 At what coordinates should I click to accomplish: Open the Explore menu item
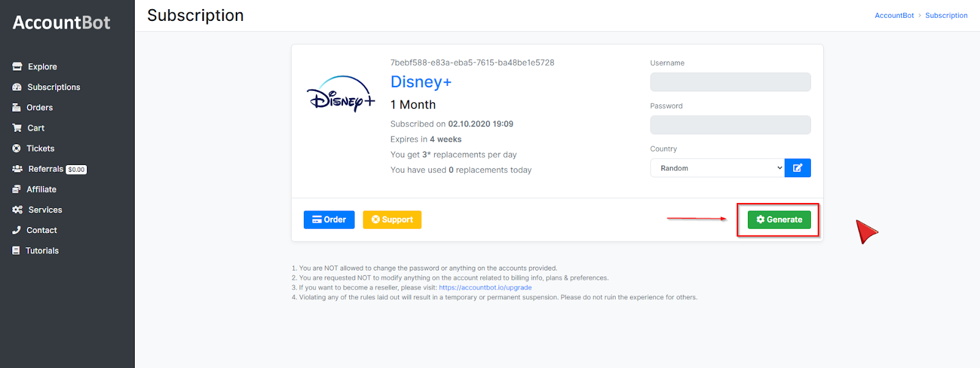42,66
